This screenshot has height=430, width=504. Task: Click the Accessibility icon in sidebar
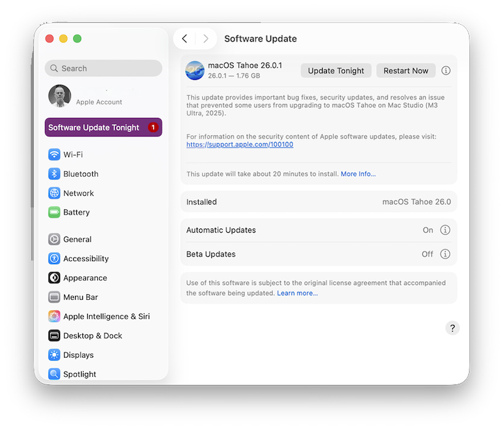point(54,259)
